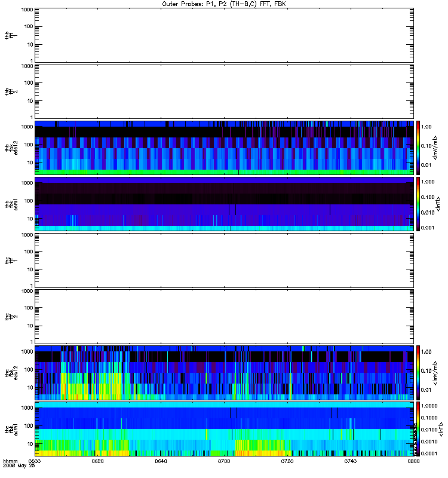Select the 0620 time axis label

[x=97, y=461]
